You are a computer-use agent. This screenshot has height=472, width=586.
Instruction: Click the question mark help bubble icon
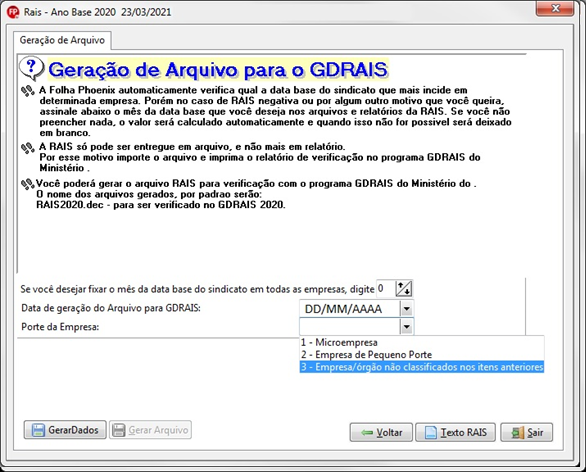[32, 68]
